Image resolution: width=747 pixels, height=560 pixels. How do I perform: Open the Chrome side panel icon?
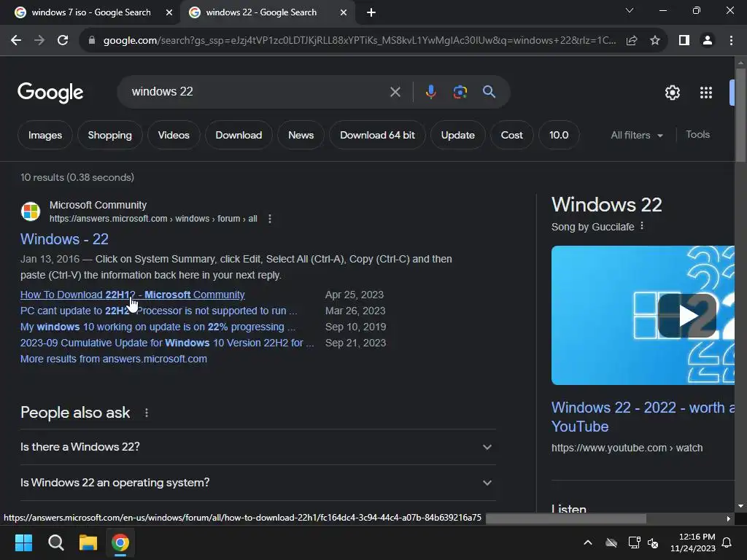[684, 41]
